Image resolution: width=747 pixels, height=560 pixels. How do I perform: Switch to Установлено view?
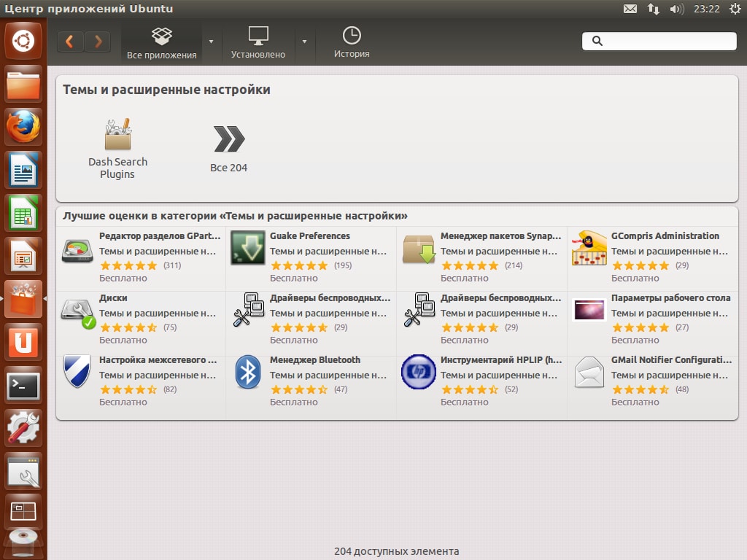coord(258,42)
